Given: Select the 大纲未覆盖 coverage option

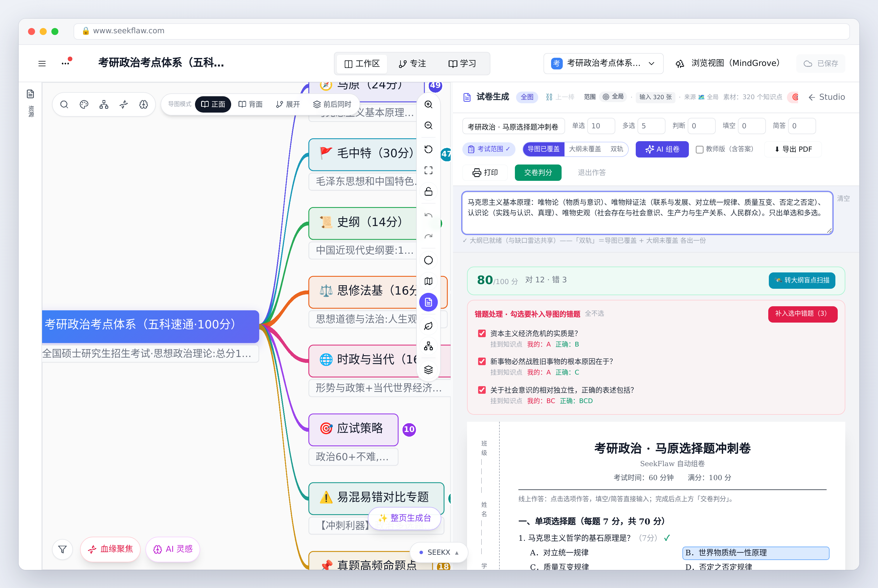Looking at the screenshot, I should pyautogui.click(x=585, y=149).
